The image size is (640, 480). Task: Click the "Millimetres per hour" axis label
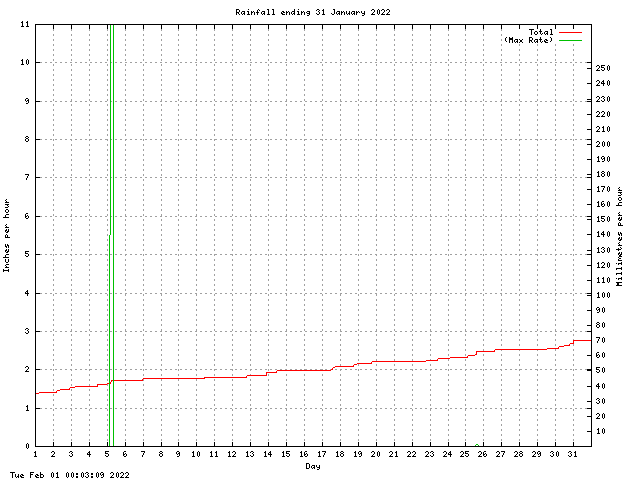click(x=620, y=236)
